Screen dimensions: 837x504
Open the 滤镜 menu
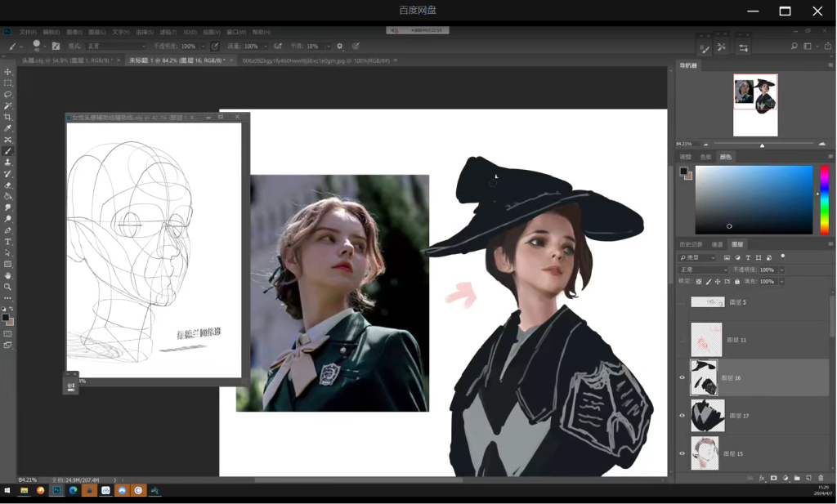coord(168,32)
